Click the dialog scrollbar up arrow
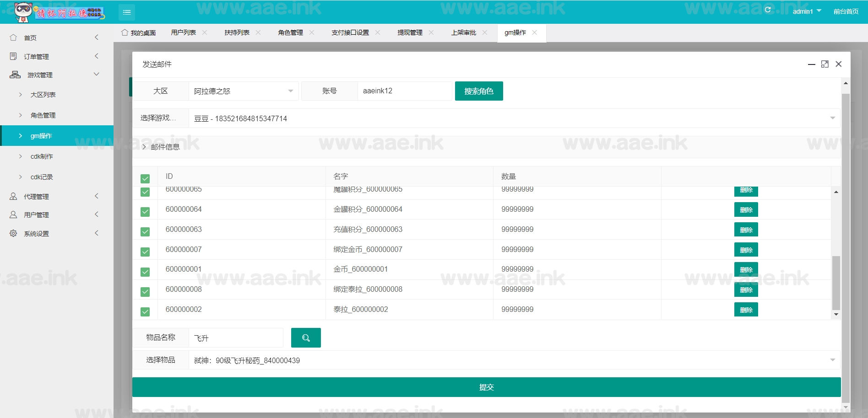Viewport: 868px width, 418px height. pyautogui.click(x=846, y=83)
